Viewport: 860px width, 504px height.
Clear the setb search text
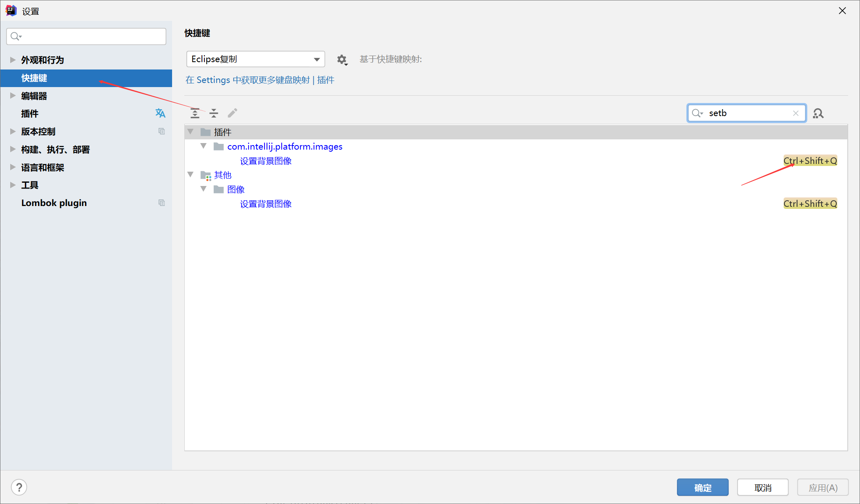(x=795, y=113)
